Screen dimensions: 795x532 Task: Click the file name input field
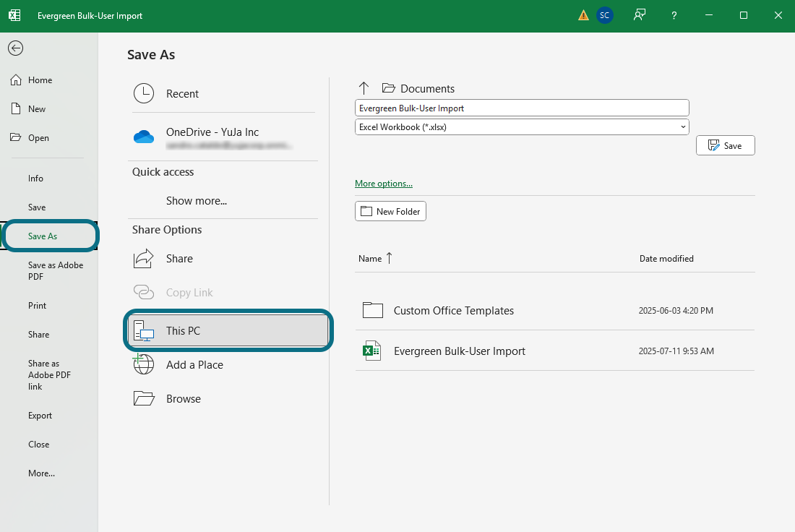[522, 108]
